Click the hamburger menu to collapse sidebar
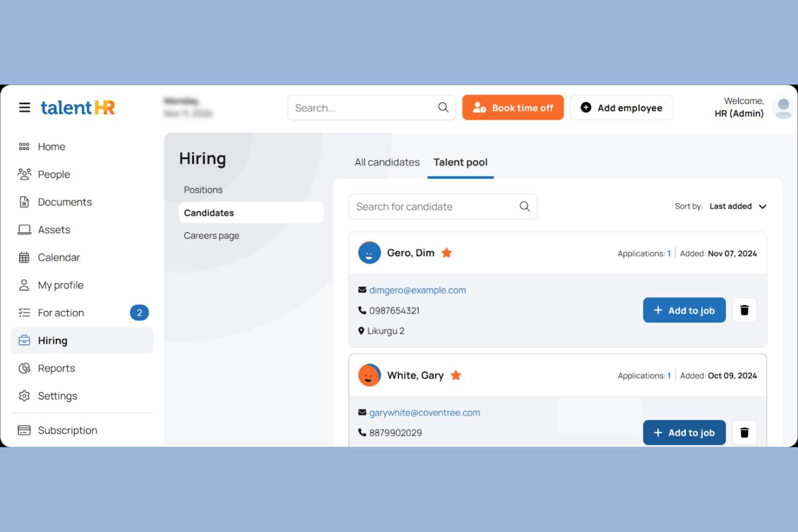This screenshot has width=798, height=532. (24, 107)
